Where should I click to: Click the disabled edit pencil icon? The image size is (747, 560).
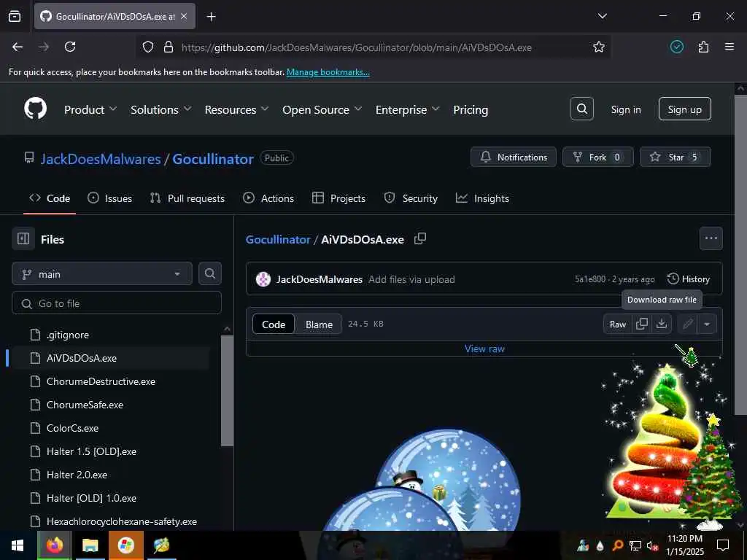coord(687,324)
